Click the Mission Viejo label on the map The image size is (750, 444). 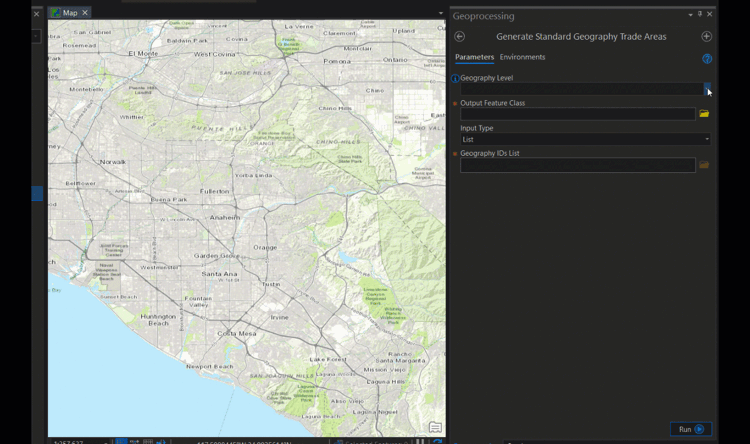pyautogui.click(x=384, y=370)
